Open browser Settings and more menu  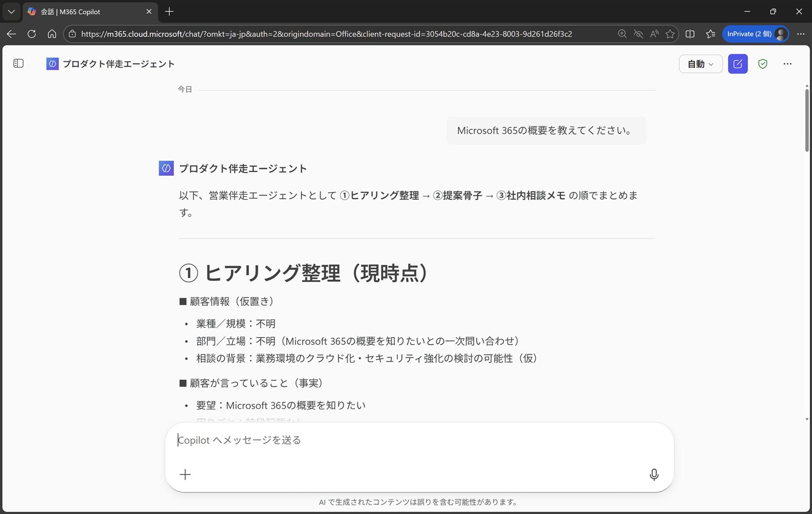801,34
